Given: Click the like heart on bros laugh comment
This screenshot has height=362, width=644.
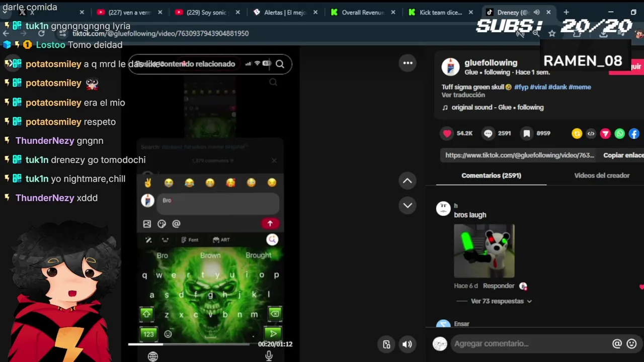Looking at the screenshot, I should click(641, 287).
